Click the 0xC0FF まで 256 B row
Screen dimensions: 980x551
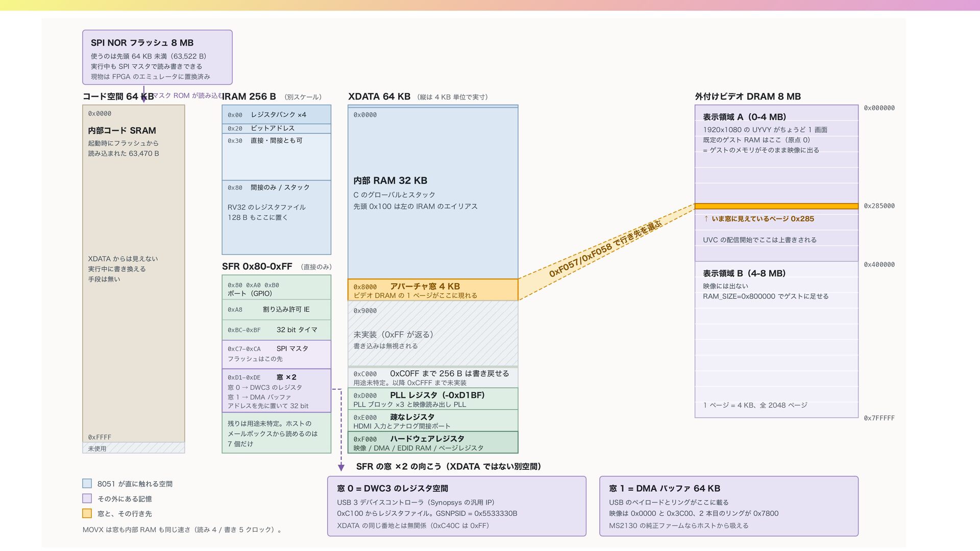[433, 378]
